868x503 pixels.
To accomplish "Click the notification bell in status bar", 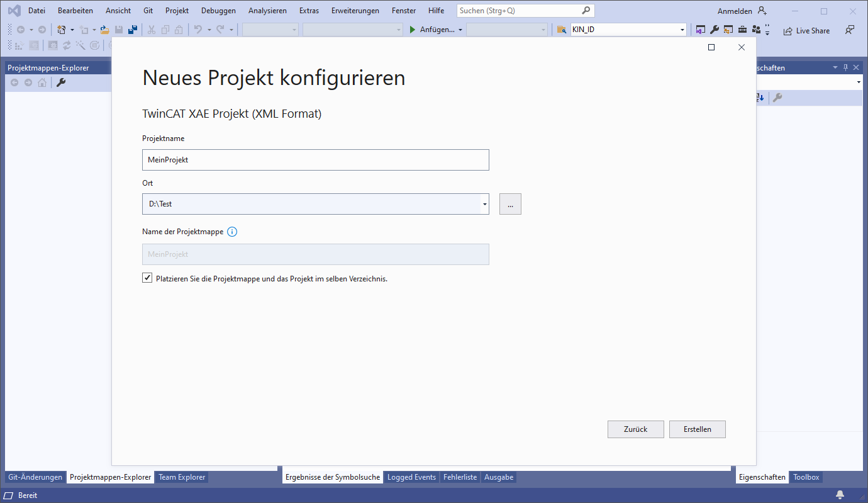I will point(840,495).
